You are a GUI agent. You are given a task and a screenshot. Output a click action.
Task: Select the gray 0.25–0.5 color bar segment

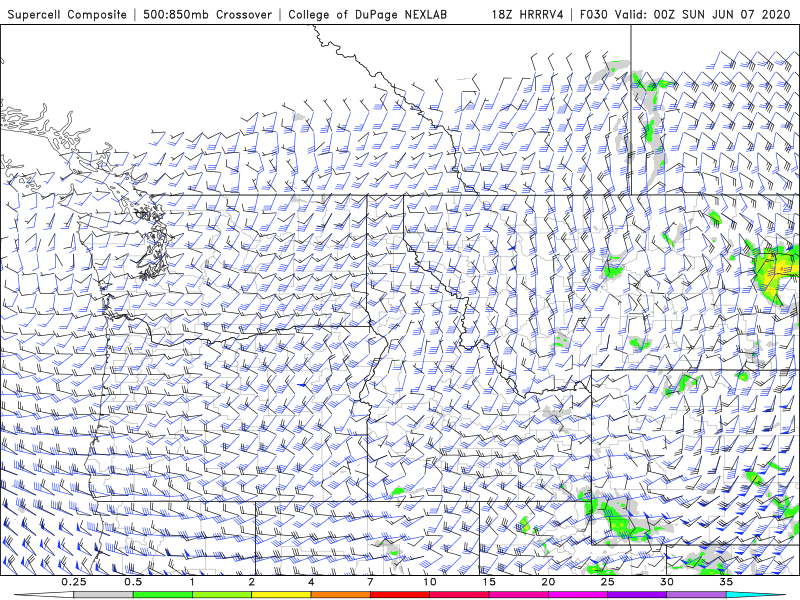point(104,595)
